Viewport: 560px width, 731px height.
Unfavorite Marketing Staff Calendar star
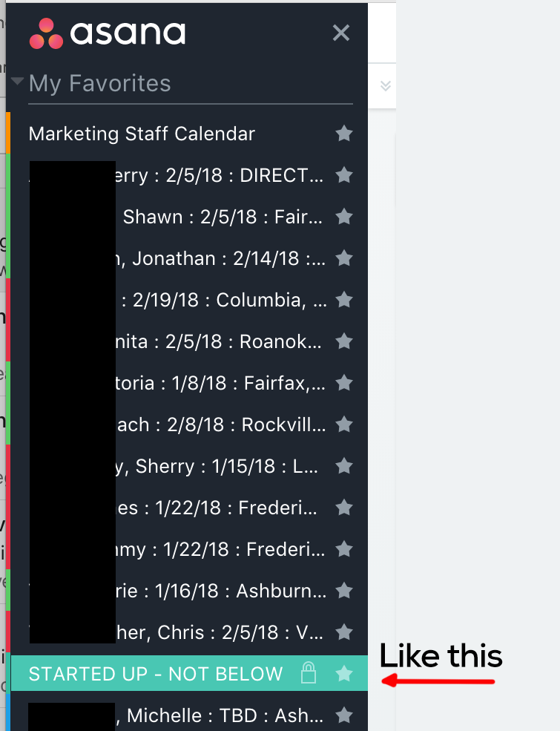point(343,134)
